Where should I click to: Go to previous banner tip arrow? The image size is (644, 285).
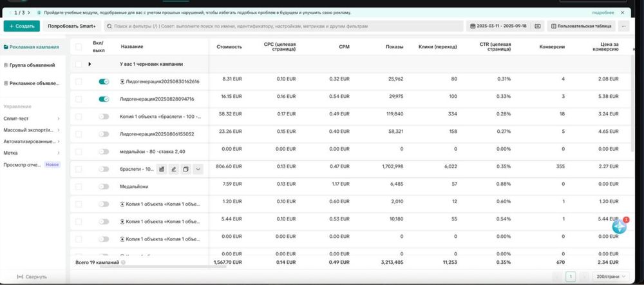10,13
